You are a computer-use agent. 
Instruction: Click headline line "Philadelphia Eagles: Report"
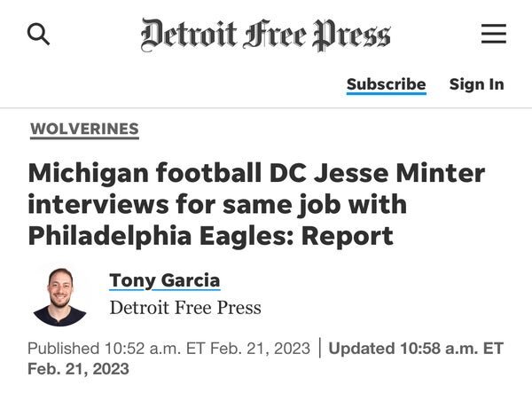pos(210,236)
